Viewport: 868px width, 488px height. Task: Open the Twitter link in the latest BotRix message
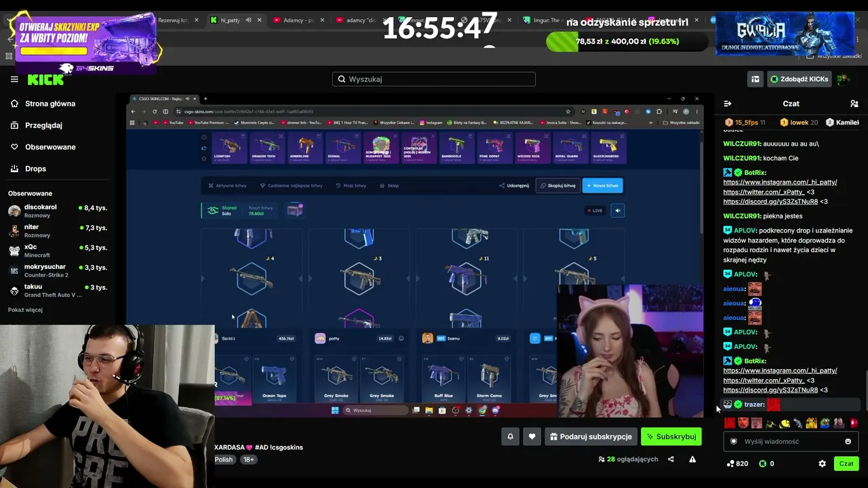click(x=764, y=381)
